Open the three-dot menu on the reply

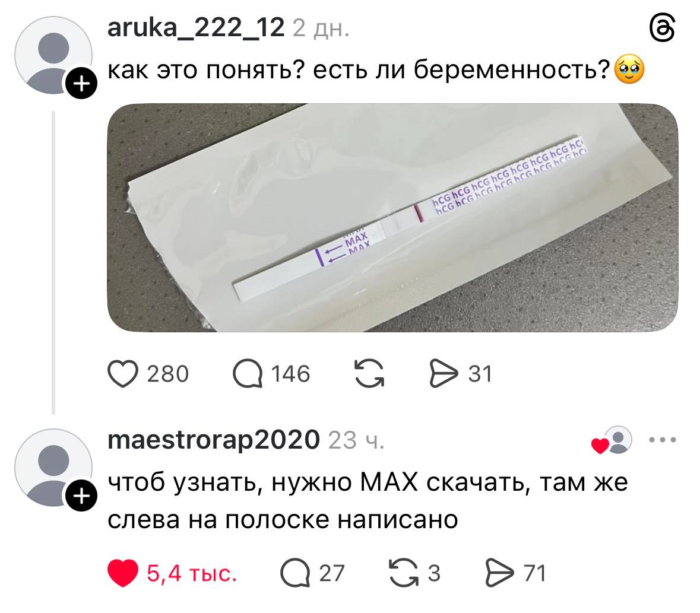tap(663, 440)
